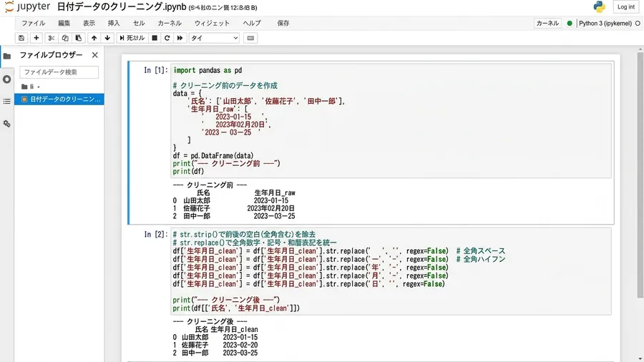Click print(df[['氏名', '生年月日_clean']]) line

point(236,308)
